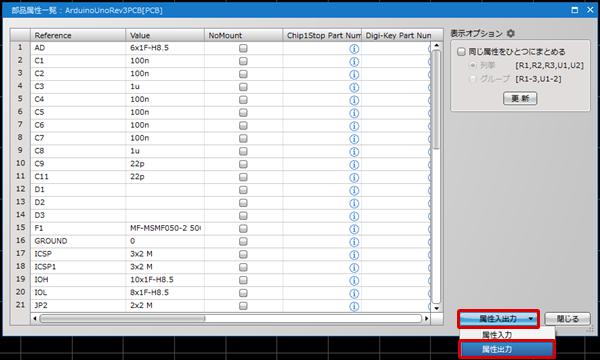
Task: Click the horizontal scrollbar right arrow
Action: [x=427, y=318]
